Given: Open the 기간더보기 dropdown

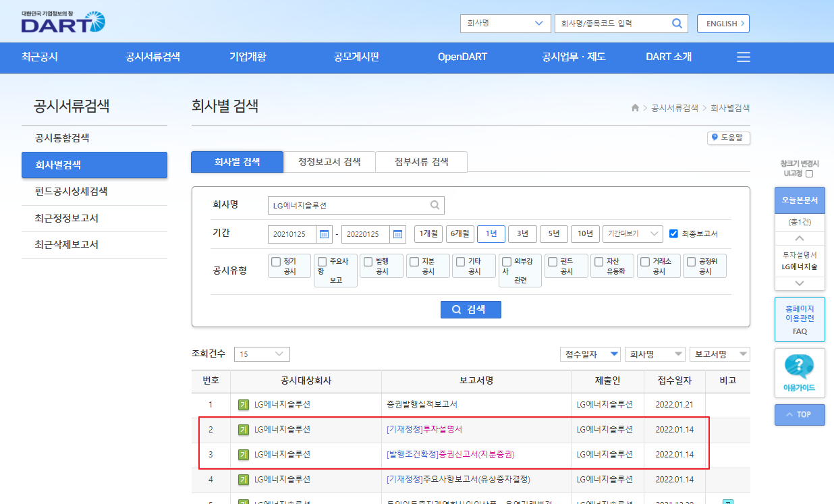Looking at the screenshot, I should (x=633, y=234).
